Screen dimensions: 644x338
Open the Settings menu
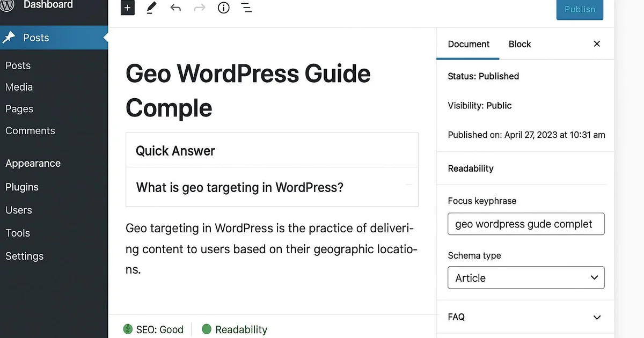pyautogui.click(x=24, y=256)
